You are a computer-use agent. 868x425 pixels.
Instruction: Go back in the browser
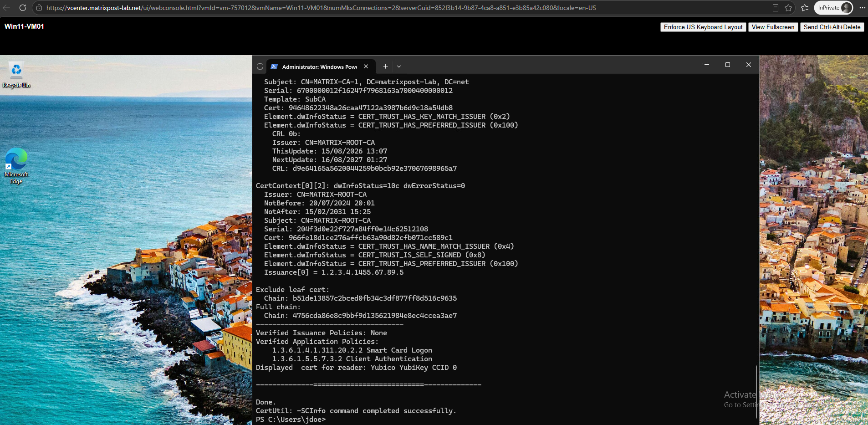[x=6, y=8]
